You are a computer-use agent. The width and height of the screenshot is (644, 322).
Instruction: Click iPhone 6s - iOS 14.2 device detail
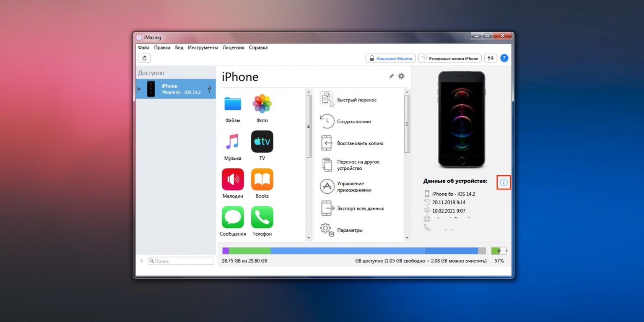click(453, 194)
